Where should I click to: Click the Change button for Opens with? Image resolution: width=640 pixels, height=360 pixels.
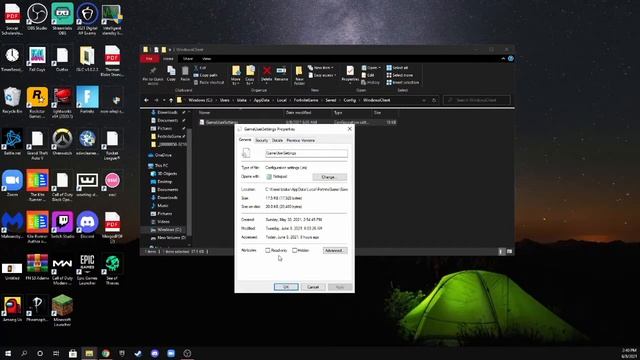[x=329, y=177]
